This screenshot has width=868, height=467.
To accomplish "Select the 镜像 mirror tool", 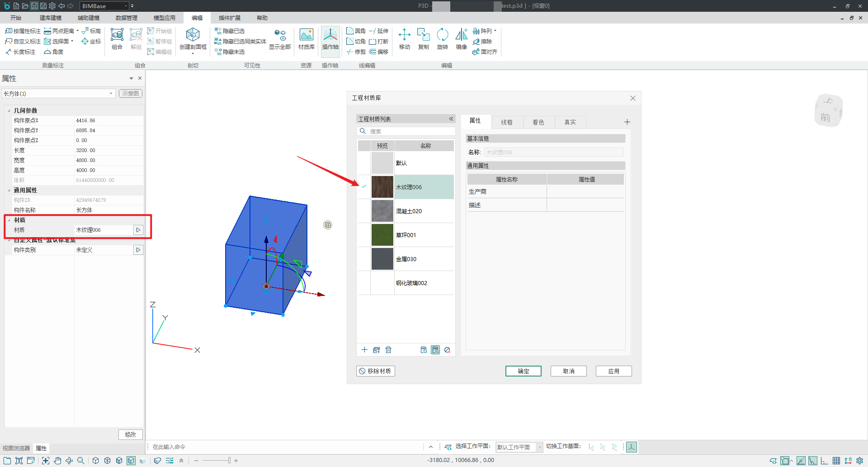I will click(x=461, y=38).
